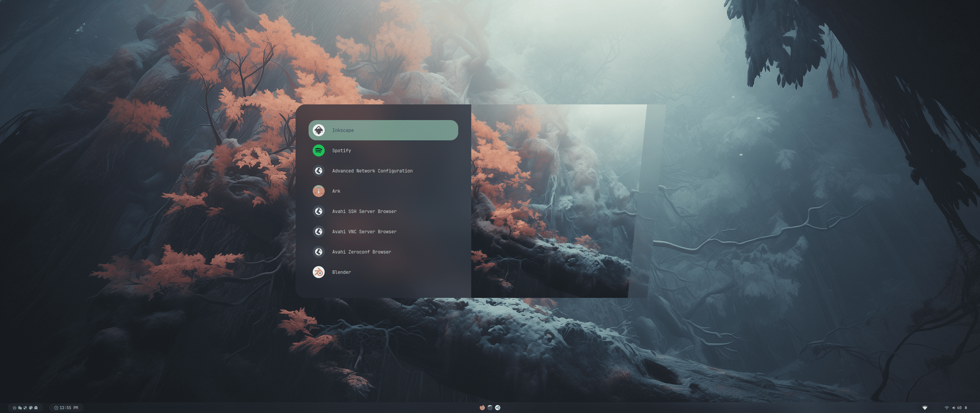The width and height of the screenshot is (980, 413).
Task: Choose Avahi VNC Server Browser
Action: (364, 232)
